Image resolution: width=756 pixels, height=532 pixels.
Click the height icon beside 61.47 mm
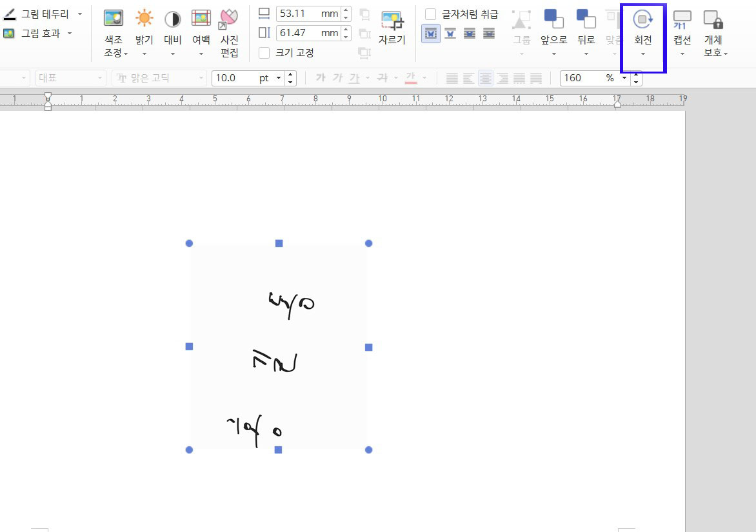tap(264, 33)
